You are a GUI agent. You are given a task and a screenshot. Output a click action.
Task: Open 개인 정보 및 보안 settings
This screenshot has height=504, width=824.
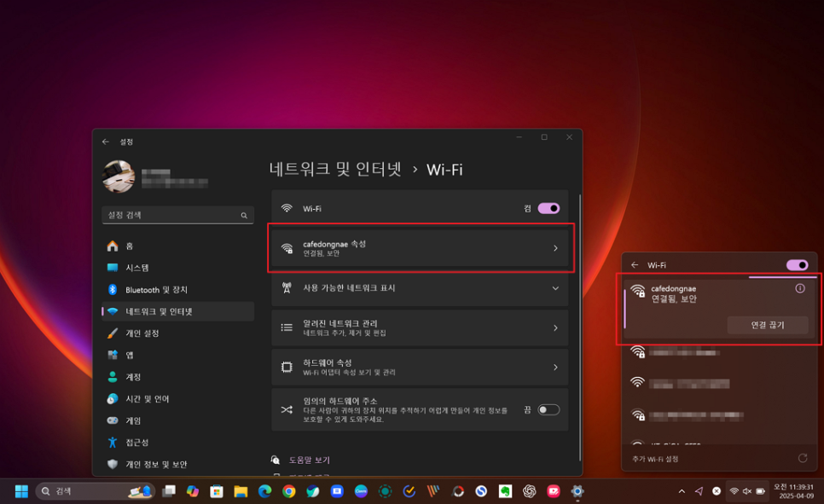point(177,465)
